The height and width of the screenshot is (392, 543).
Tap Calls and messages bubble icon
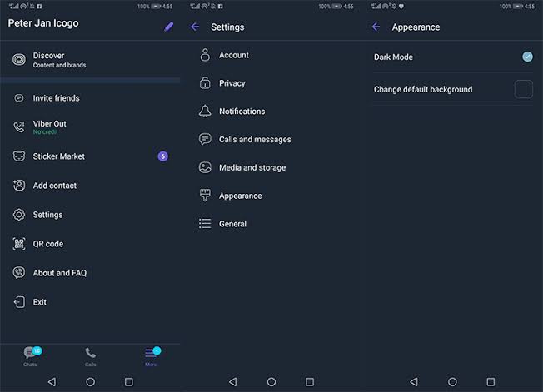pos(205,139)
